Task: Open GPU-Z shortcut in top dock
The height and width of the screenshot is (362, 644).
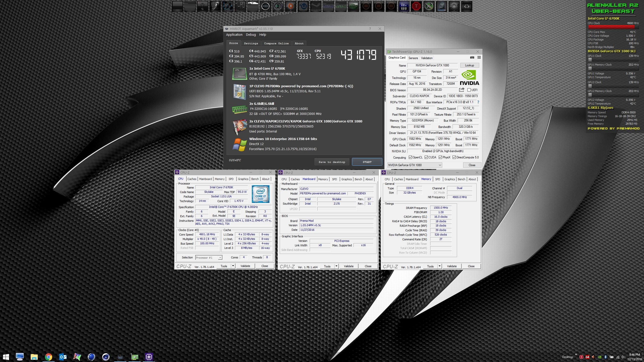Action: (x=341, y=6)
